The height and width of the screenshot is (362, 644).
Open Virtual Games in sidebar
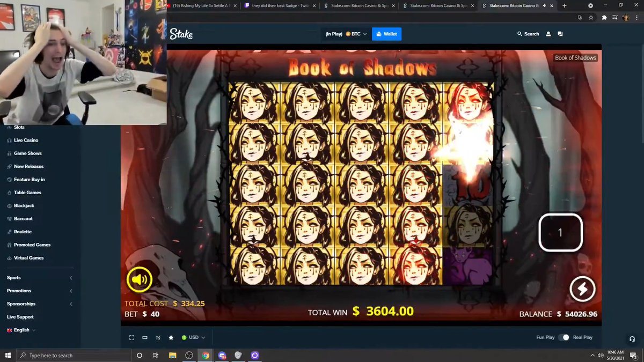[x=29, y=258]
